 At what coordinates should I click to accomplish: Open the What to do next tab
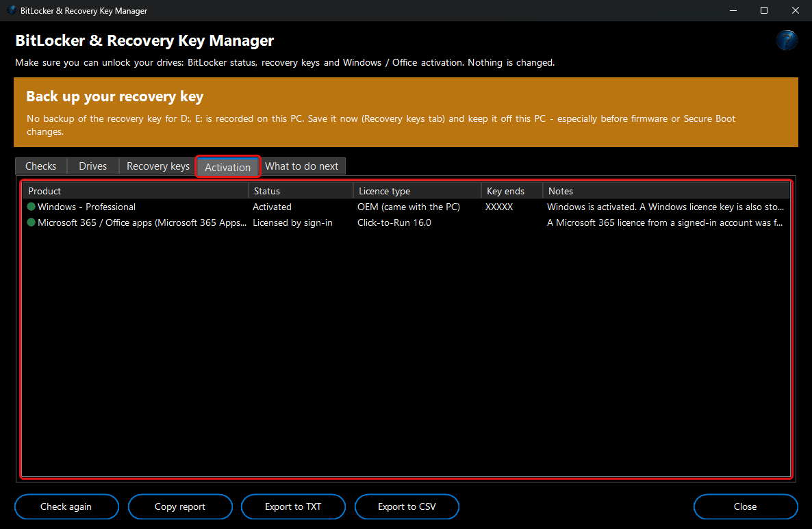(301, 166)
